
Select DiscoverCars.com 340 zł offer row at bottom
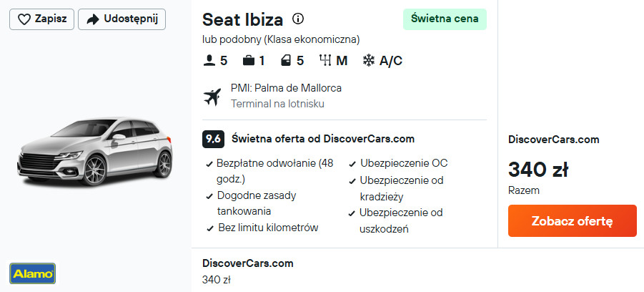[x=248, y=271]
